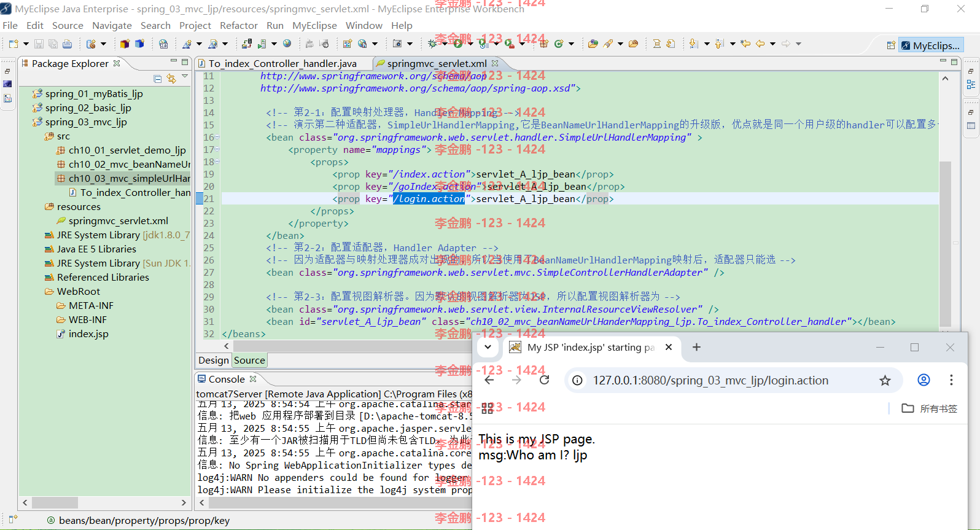Maximize the Package Explorer panel
This screenshot has height=530, width=980.
pos(185,62)
